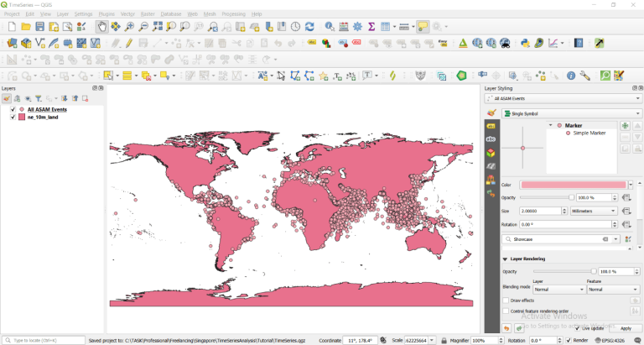Open the Vector menu
Image resolution: width=644 pixels, height=345 pixels.
127,14
